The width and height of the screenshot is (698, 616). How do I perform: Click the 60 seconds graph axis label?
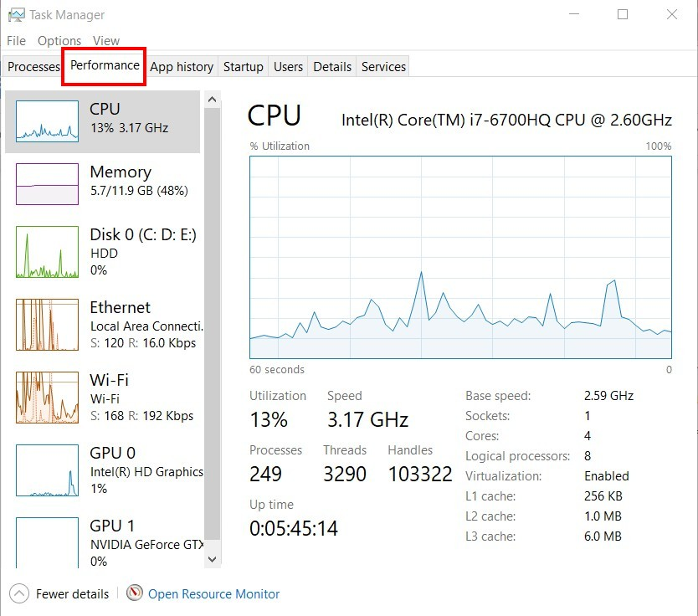click(277, 369)
